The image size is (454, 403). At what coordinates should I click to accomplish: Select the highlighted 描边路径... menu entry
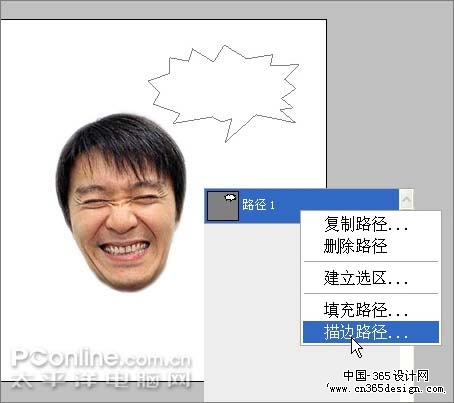(371, 332)
